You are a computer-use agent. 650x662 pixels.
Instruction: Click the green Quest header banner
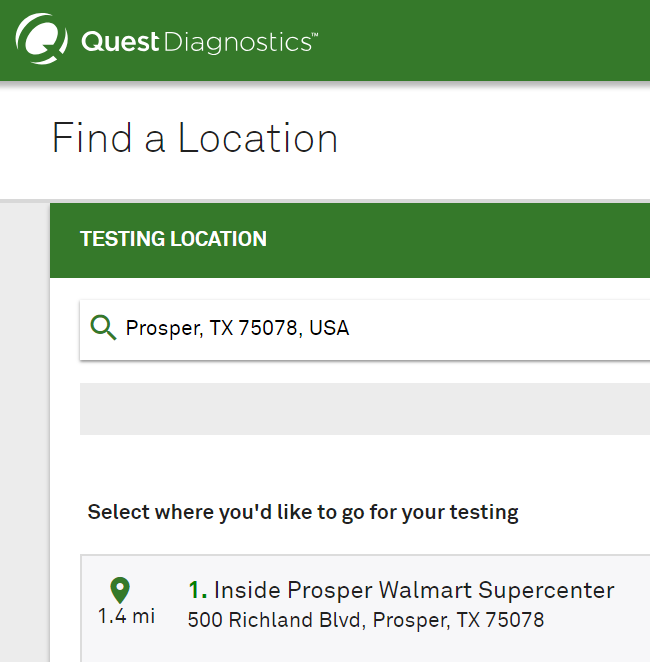coord(325,40)
